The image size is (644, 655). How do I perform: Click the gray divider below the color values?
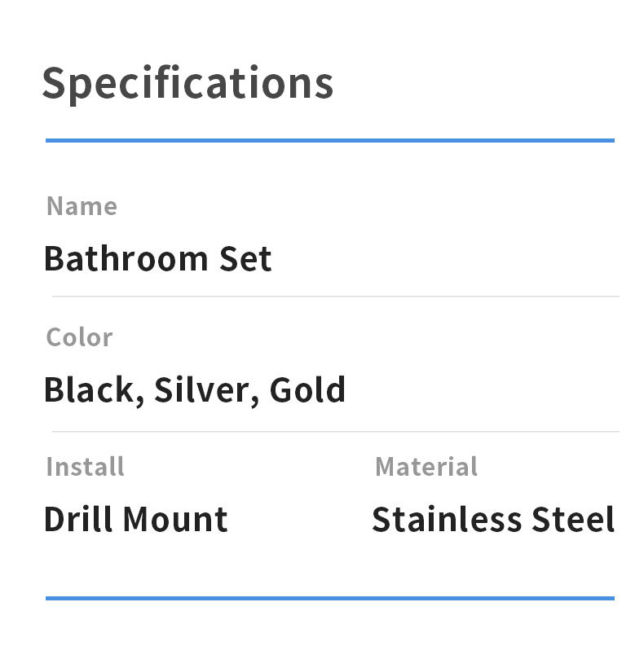pyautogui.click(x=335, y=431)
